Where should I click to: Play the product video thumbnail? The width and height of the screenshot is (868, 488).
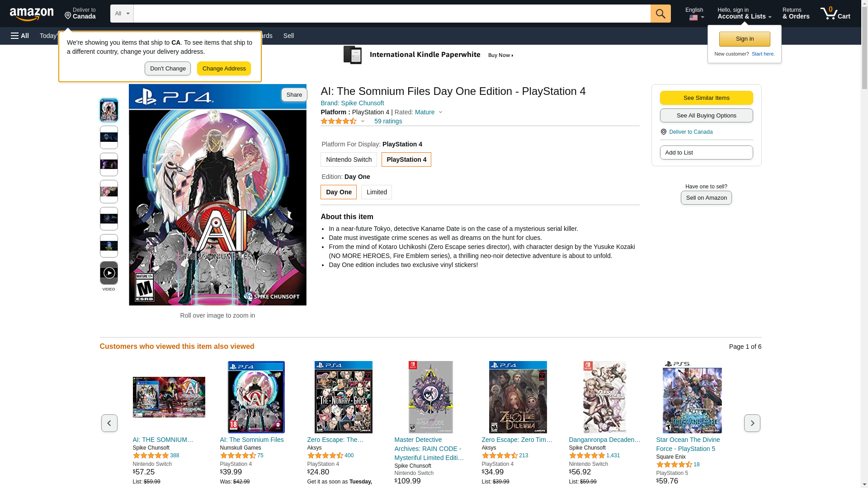coord(108,273)
